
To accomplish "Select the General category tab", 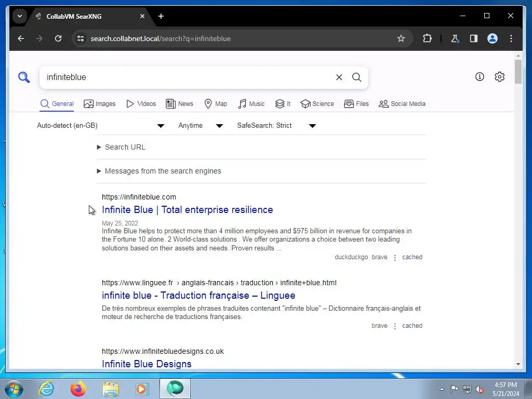I will tap(57, 104).
